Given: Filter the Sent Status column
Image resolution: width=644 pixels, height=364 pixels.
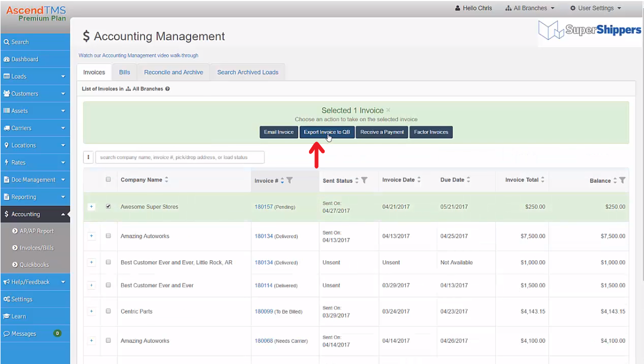Looking at the screenshot, I should click(x=364, y=180).
